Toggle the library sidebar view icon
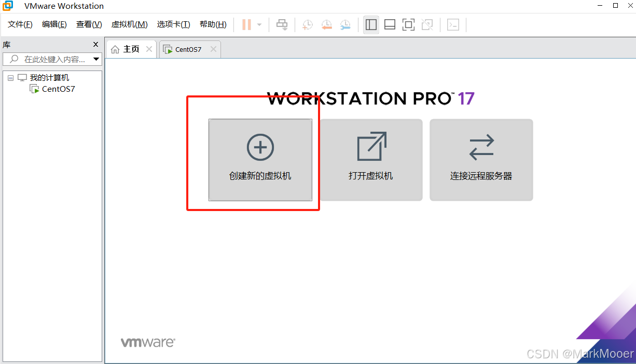The height and width of the screenshot is (364, 636). tap(371, 24)
